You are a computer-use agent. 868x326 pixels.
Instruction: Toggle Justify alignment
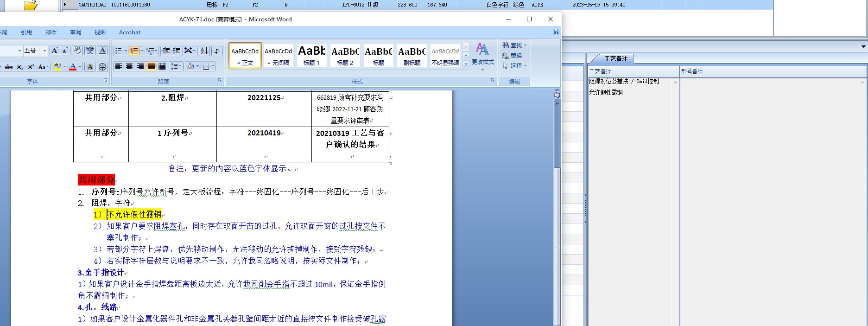click(x=151, y=67)
